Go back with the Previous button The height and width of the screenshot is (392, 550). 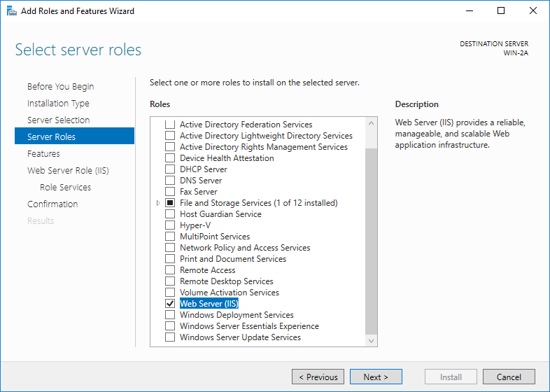pos(318,377)
